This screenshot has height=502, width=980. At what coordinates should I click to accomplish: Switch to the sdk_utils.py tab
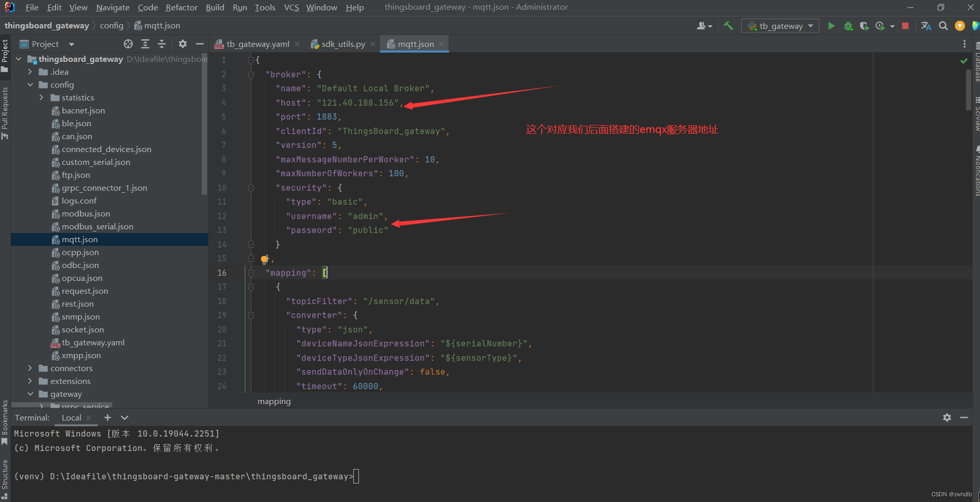tap(343, 44)
